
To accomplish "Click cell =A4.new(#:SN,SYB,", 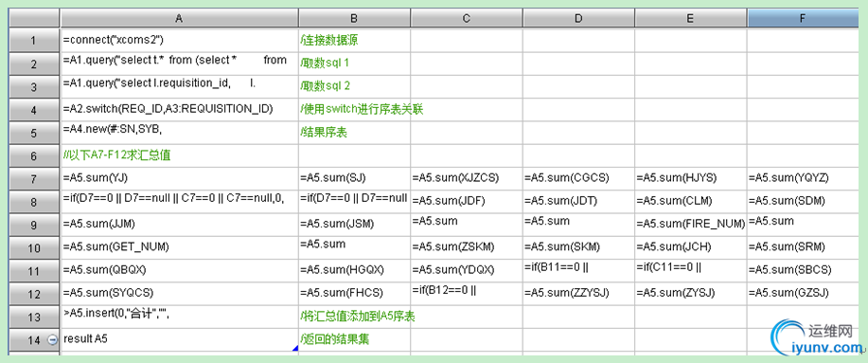I will (x=179, y=133).
